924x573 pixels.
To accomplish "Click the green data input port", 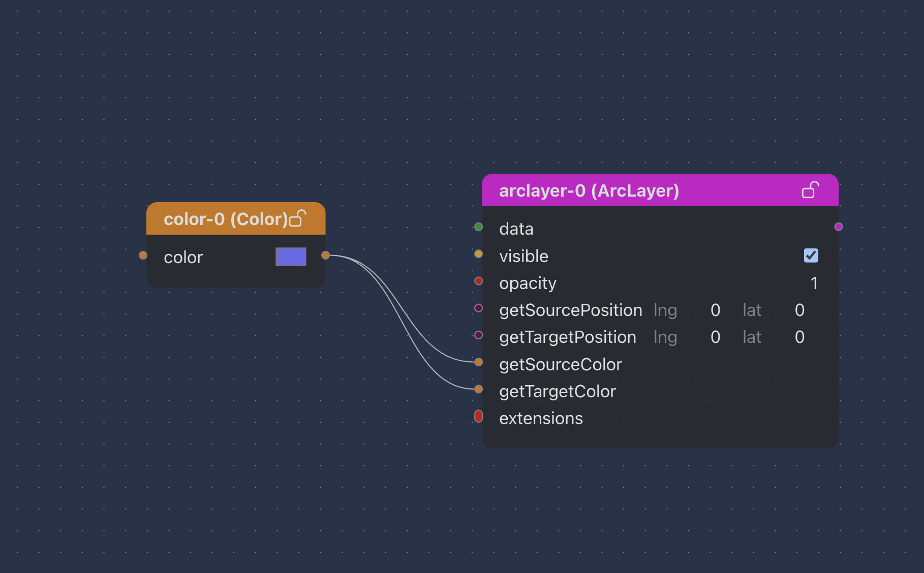I will (478, 227).
